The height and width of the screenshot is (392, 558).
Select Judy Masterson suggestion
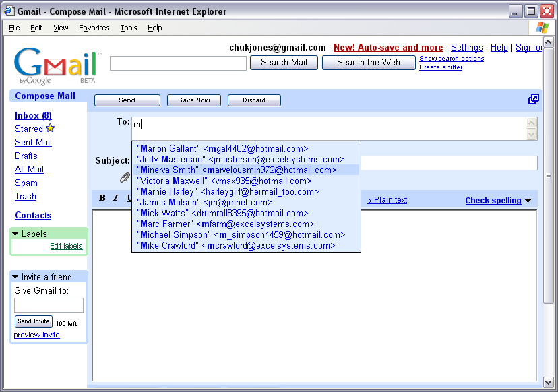pos(246,159)
